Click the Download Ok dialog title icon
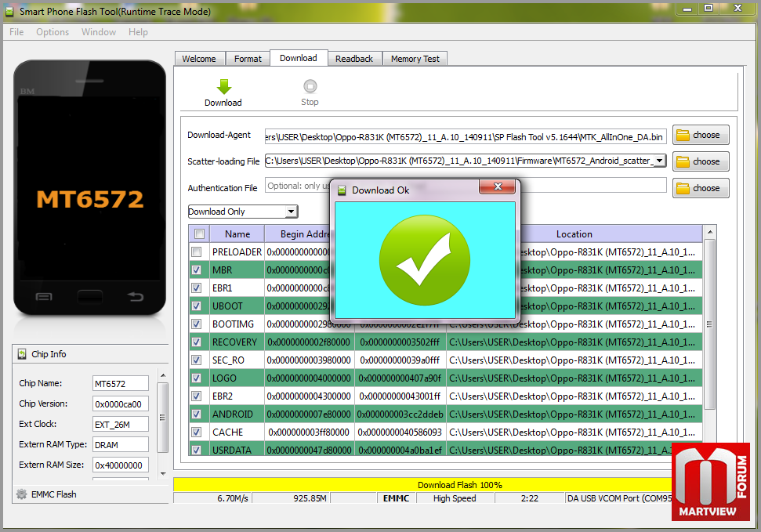 342,190
